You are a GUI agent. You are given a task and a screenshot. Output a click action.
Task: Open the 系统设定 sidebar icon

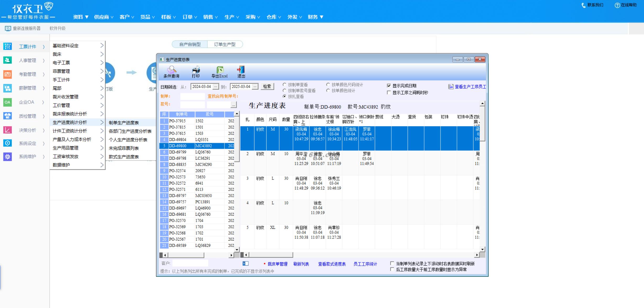[7, 143]
